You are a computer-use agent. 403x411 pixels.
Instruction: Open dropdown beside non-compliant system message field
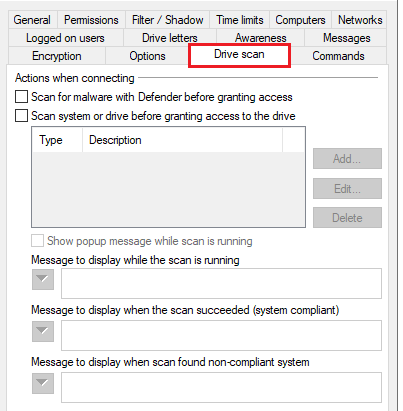pos(43,383)
